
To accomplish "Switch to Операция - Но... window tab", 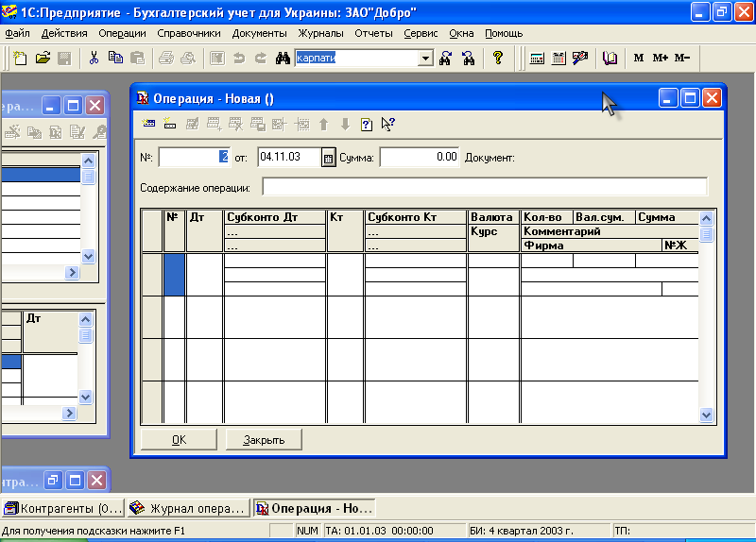I will pos(315,508).
